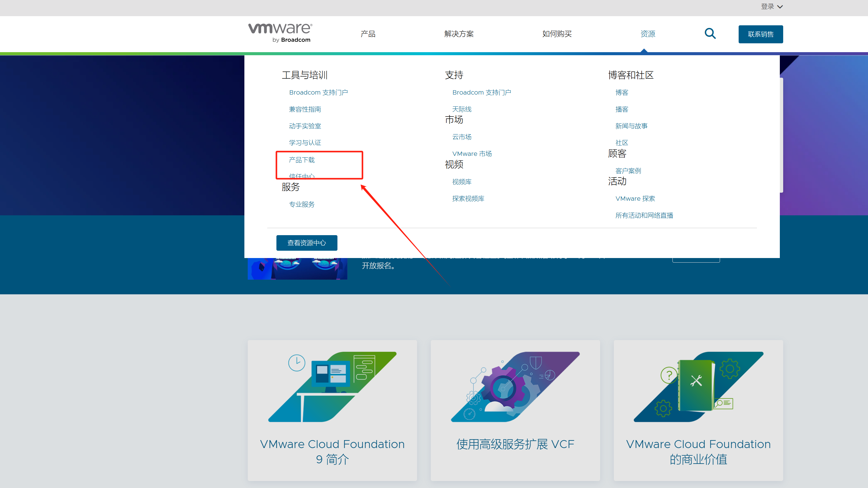Click the 支持 section heading
Viewport: 868px width, 488px height.
pos(454,75)
